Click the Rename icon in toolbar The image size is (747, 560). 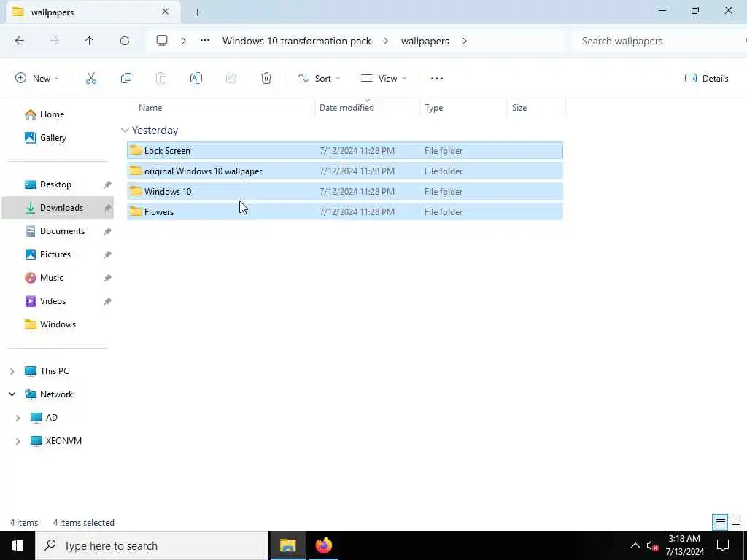point(196,79)
